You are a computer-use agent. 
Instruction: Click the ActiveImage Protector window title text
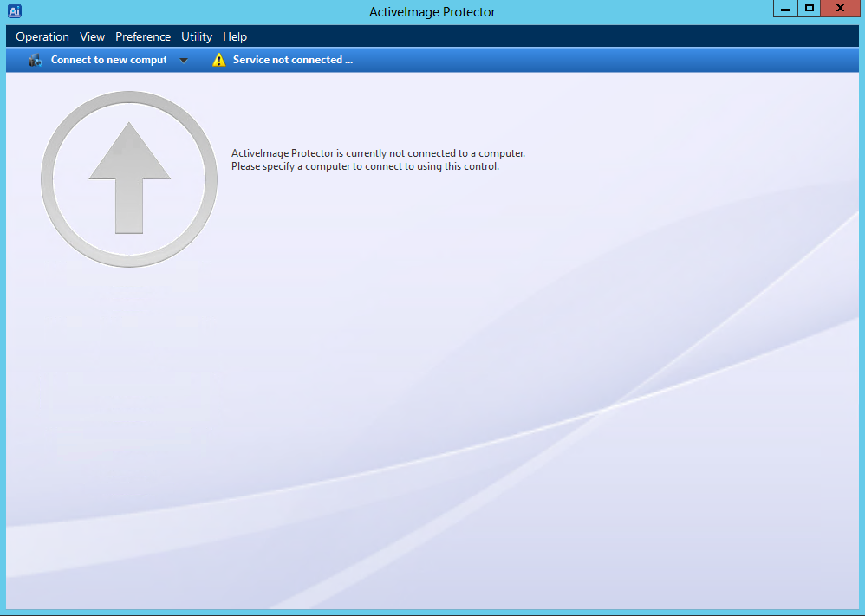pos(432,12)
